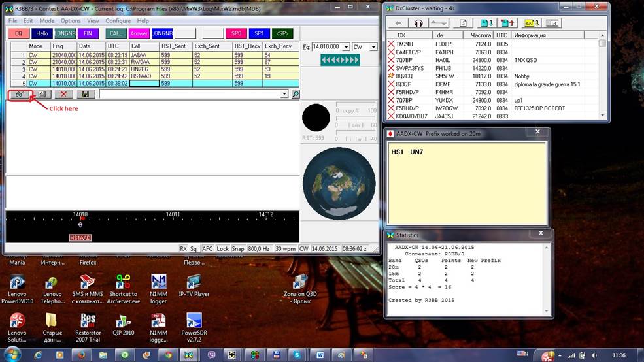
Task: Toggle Lock in the status bar
Action: 223,249
